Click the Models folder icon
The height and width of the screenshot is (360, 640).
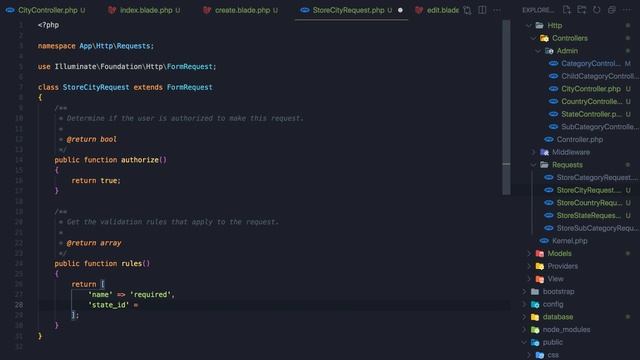540,253
